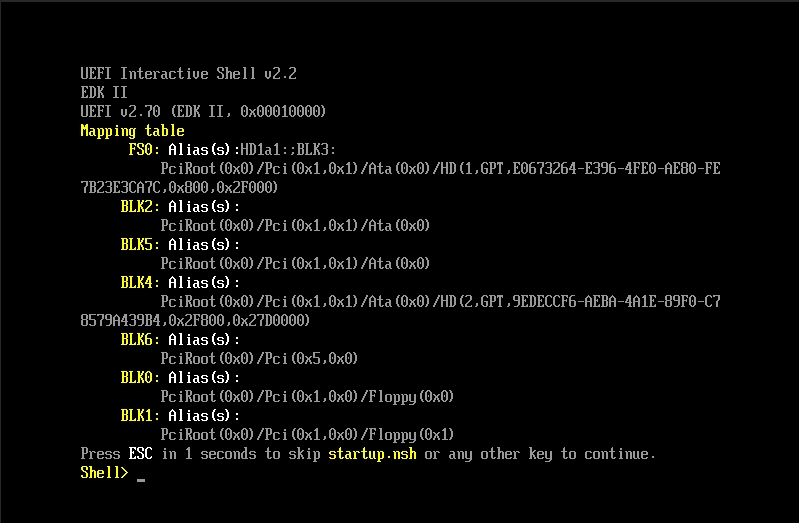The width and height of the screenshot is (799, 523).
Task: Click the BLK5: mapping label
Action: coord(140,245)
